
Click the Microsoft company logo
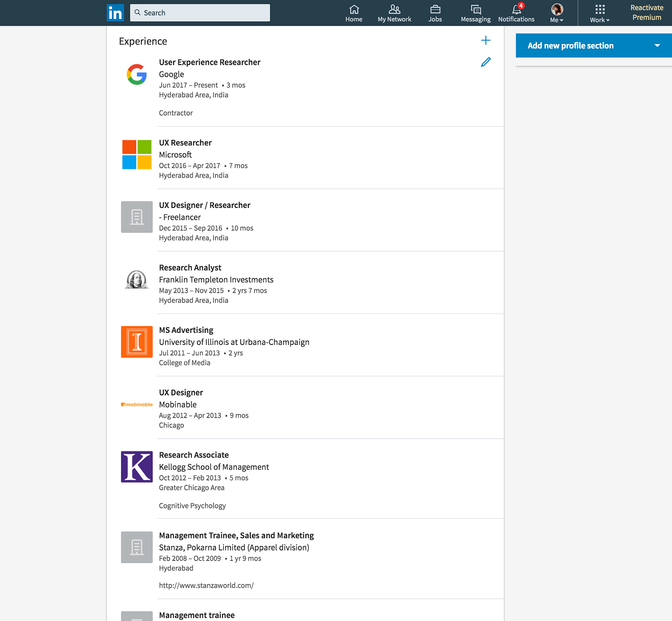(137, 155)
